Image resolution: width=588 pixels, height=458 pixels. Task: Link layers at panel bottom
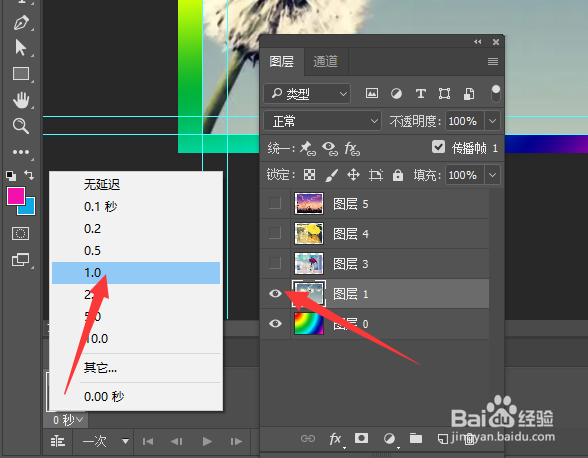pos(308,438)
